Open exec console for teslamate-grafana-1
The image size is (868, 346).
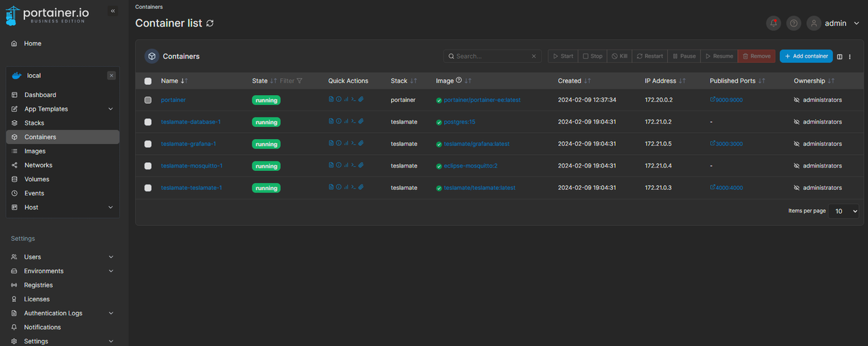click(x=353, y=143)
